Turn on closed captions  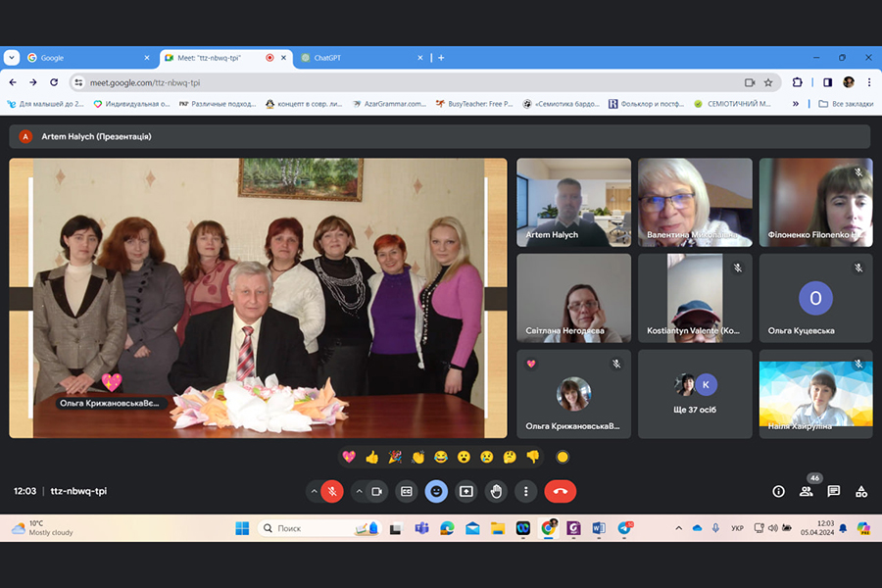click(x=407, y=491)
